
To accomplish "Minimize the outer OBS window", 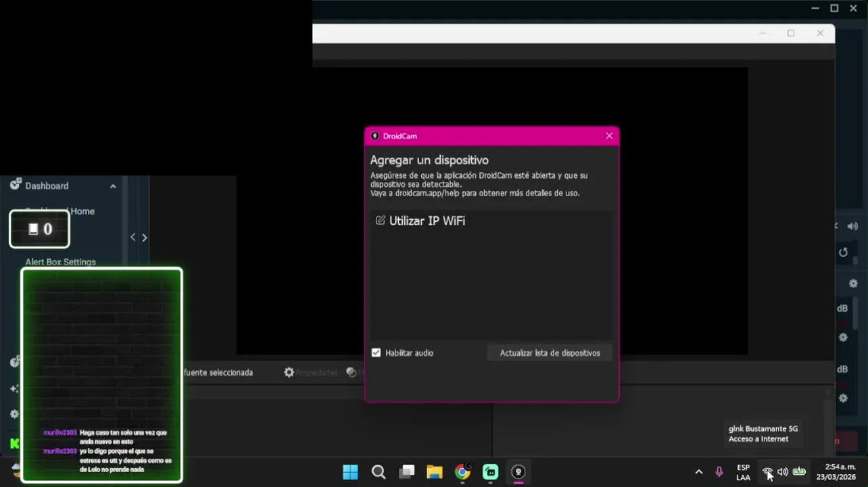I will 815,8.
